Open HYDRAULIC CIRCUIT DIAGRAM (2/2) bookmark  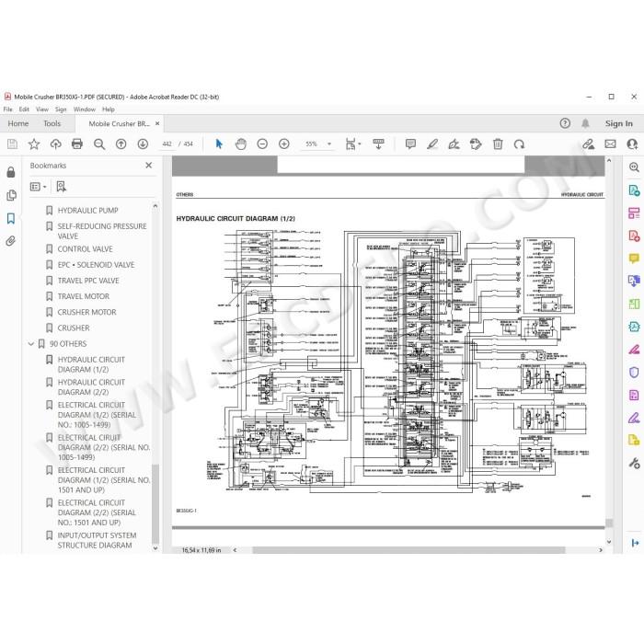tap(91, 387)
